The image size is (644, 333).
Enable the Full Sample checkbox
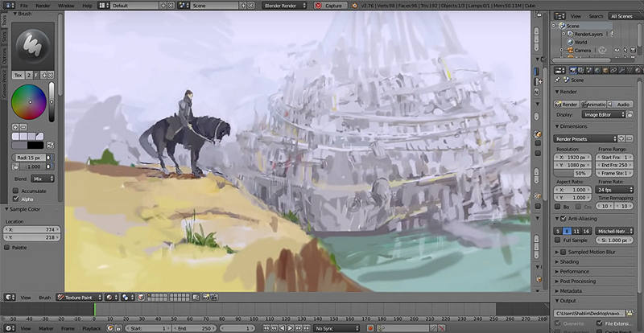(x=559, y=240)
